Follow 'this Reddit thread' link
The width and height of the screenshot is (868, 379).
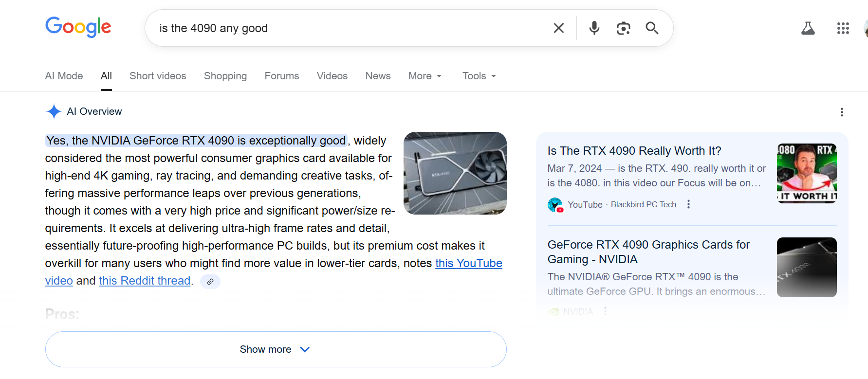pyautogui.click(x=145, y=281)
